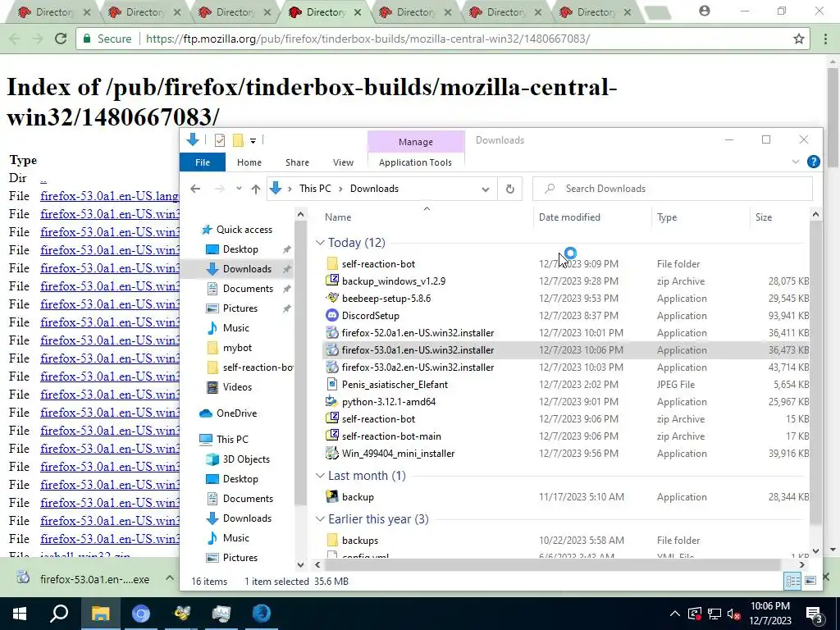Click Downloads in Quick access sidebar
Screen dimensions: 840x630
click(247, 269)
